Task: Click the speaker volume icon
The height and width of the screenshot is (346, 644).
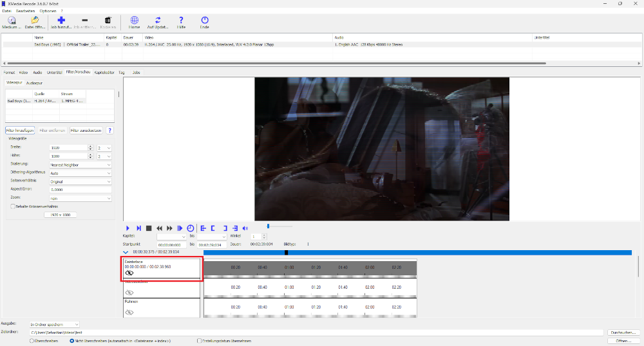Action: [x=245, y=228]
